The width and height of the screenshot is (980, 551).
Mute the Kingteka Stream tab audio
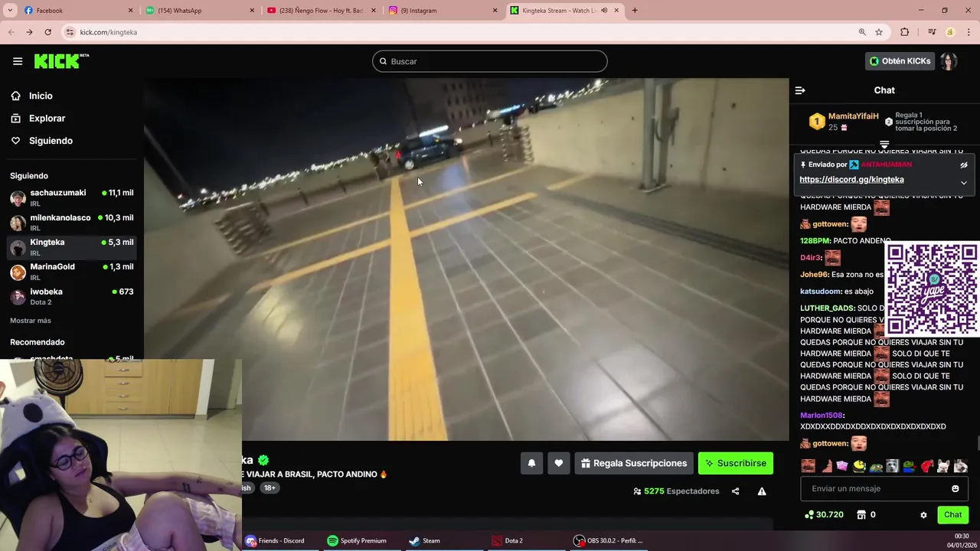604,11
